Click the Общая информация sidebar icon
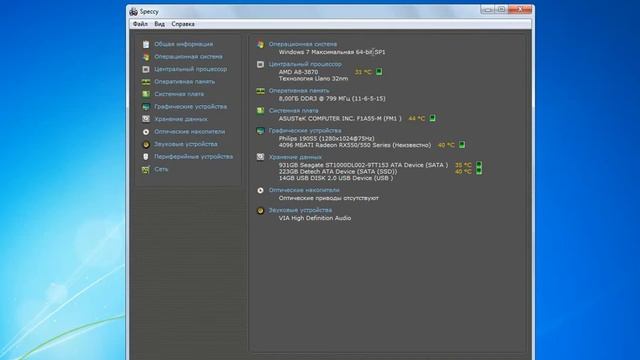The width and height of the screenshot is (640, 360). pyautogui.click(x=146, y=44)
